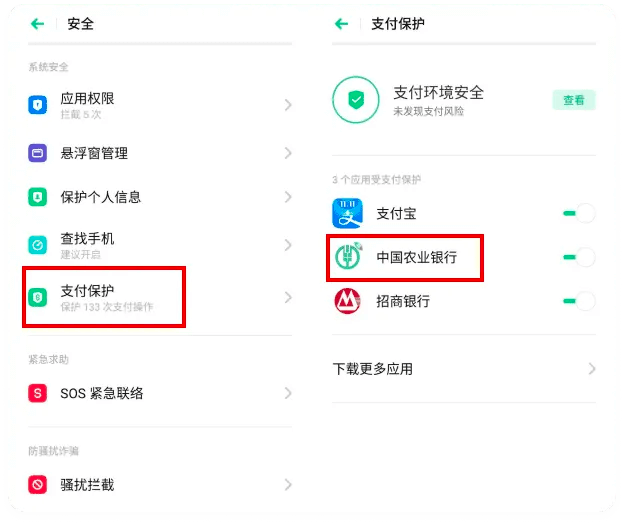Screen dimensions: 624x524
Task: Expand 下载更多应用 using its chevron
Action: tap(592, 369)
